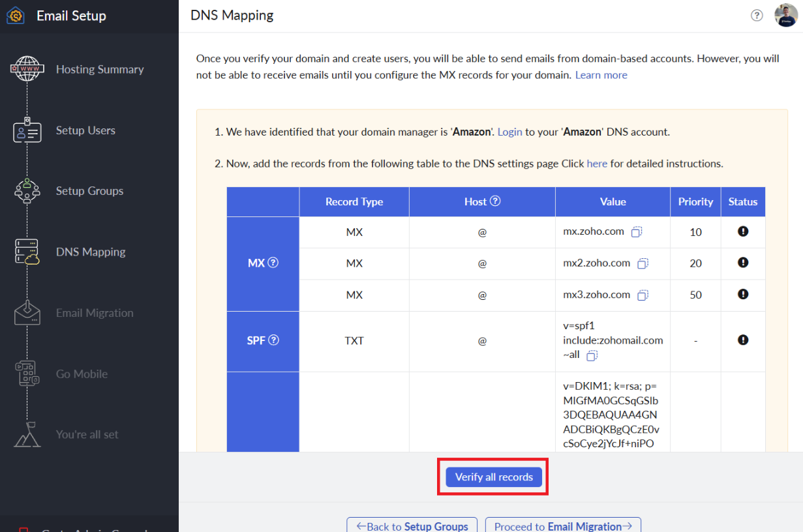Select Email Migration step in sidebar
This screenshot has height=532, width=803.
[x=95, y=313]
